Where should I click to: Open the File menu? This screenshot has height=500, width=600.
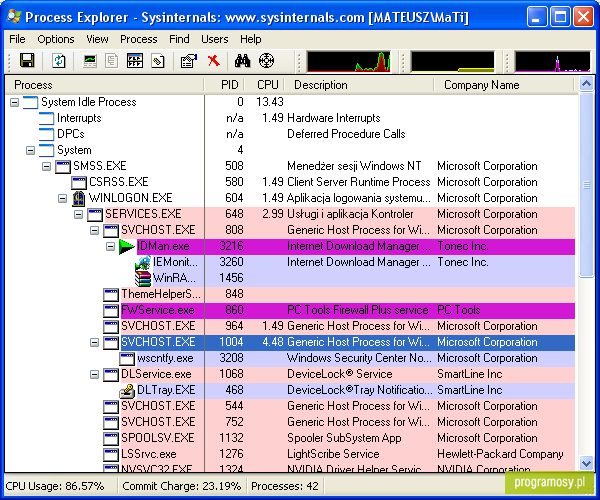(17, 39)
